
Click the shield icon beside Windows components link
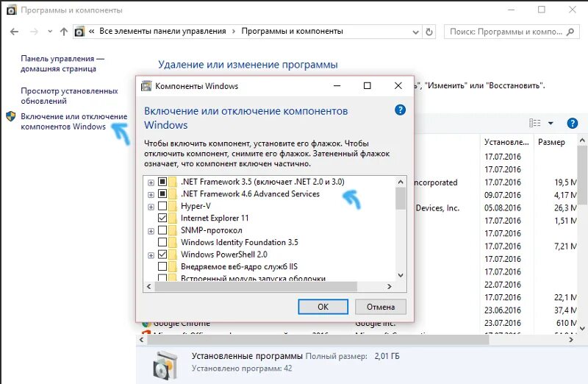click(11, 116)
